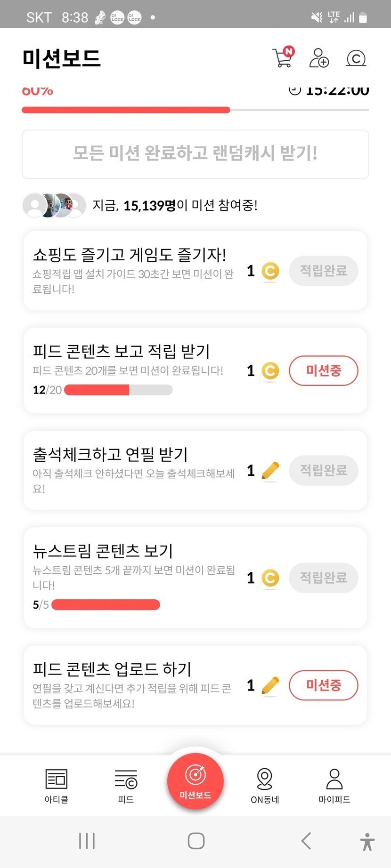
Task: Tap the pencil icon on 업로드 mission
Action: click(x=270, y=685)
